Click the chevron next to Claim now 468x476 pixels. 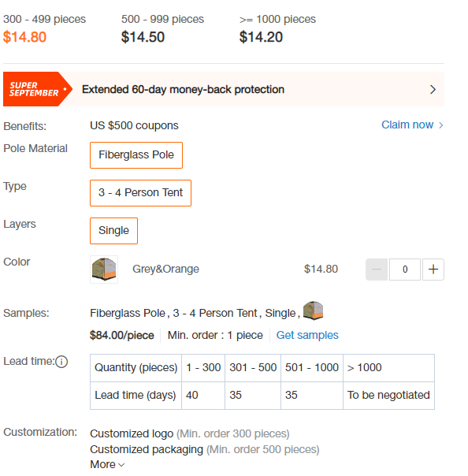click(x=441, y=125)
